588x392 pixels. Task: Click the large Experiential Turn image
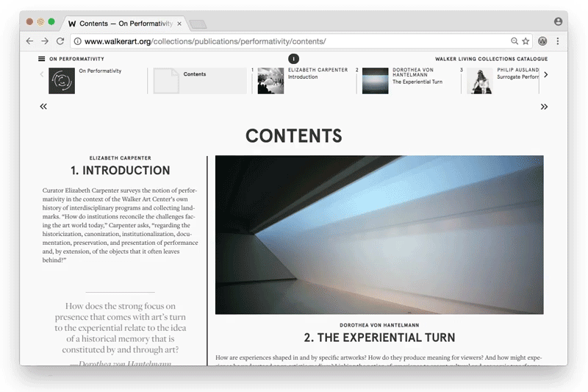379,235
